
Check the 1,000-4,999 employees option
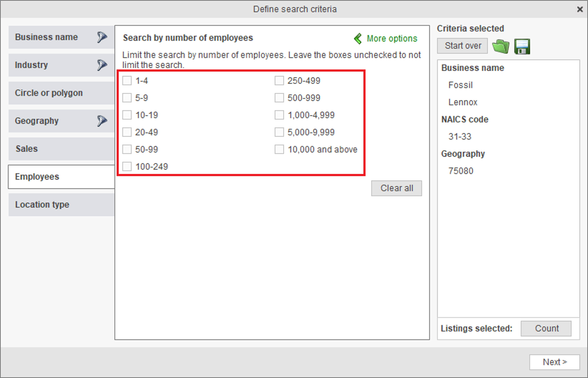tap(279, 115)
